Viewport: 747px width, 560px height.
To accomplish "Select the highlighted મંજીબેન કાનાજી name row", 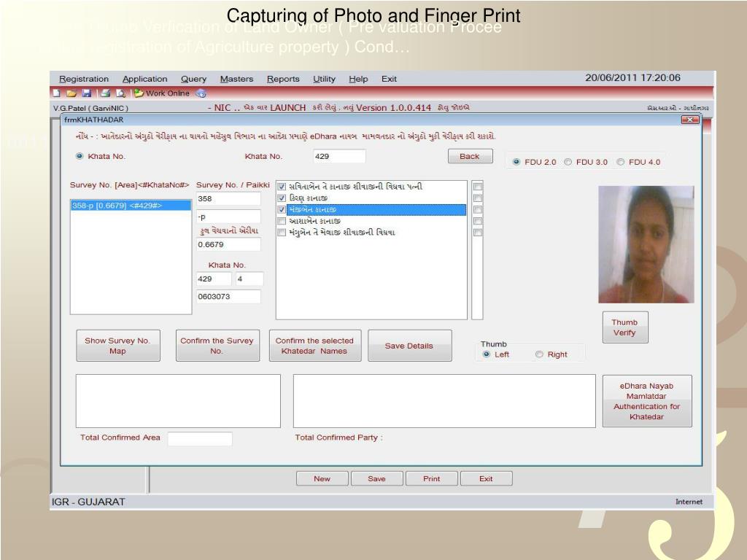I will (x=376, y=209).
